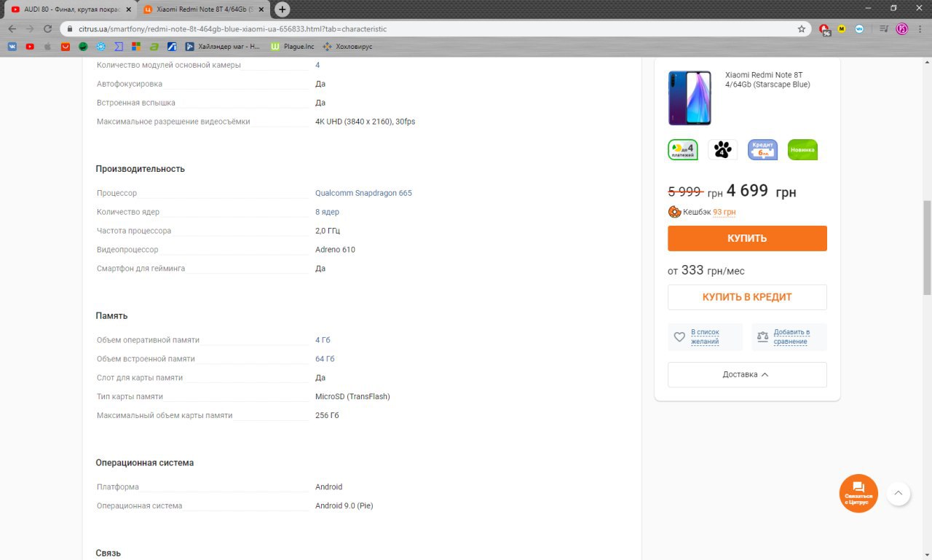The image size is (932, 560).
Task: Open the yellow M extension icon
Action: [x=842, y=29]
